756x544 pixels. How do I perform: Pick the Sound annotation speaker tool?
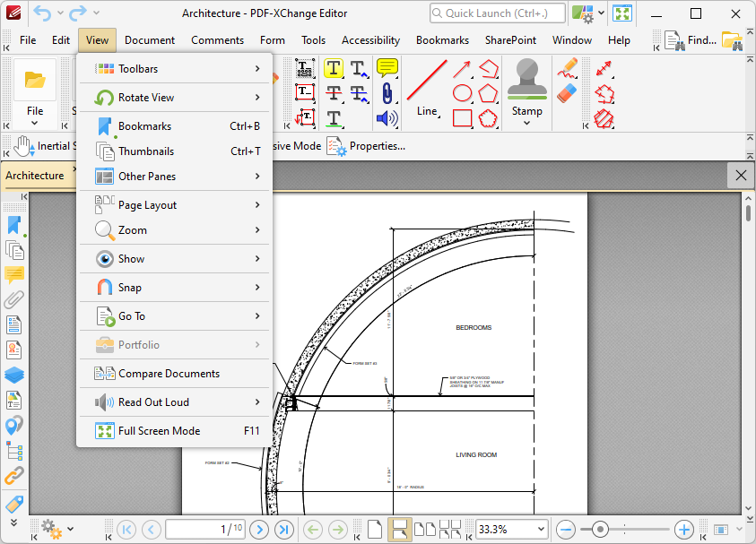point(387,118)
